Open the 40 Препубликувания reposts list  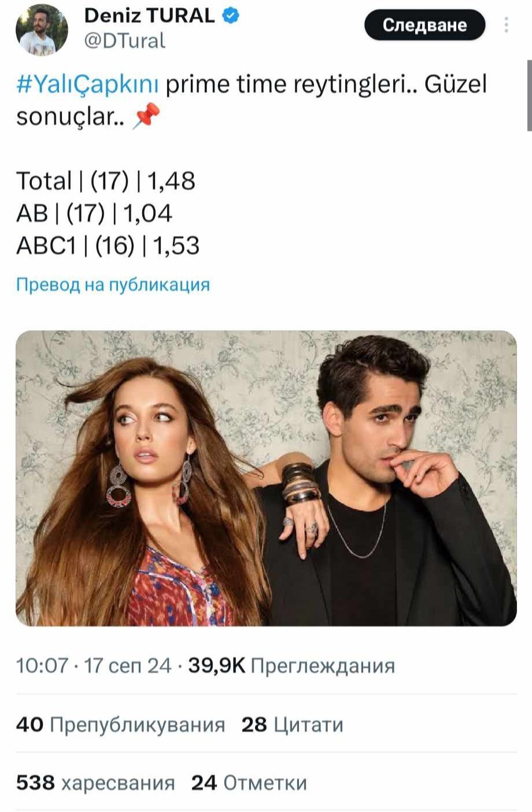pyautogui.click(x=120, y=725)
